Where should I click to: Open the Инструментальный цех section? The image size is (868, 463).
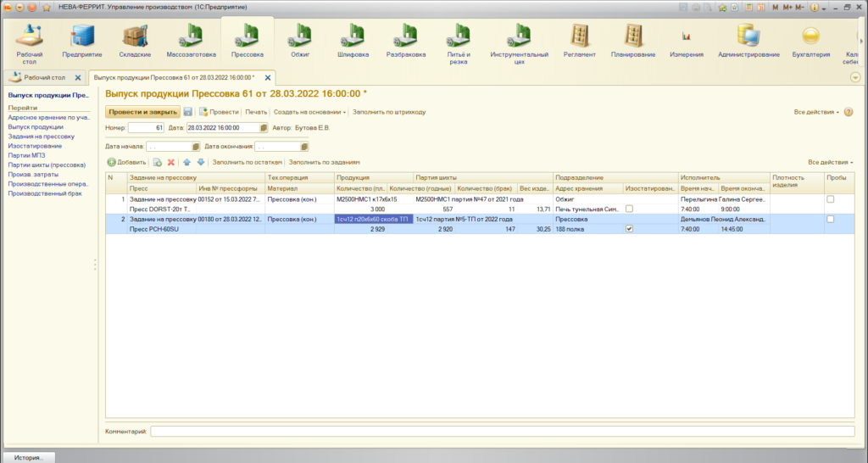coord(519,44)
